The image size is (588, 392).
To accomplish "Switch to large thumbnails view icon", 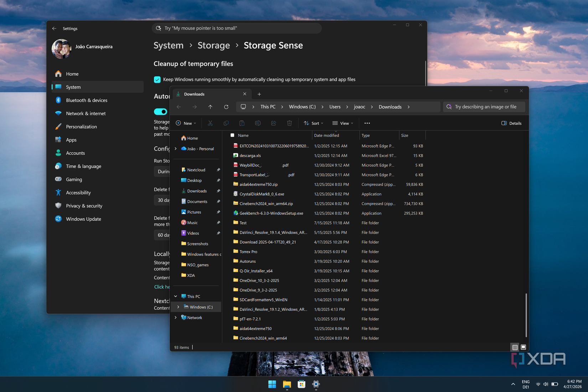I will (x=523, y=347).
